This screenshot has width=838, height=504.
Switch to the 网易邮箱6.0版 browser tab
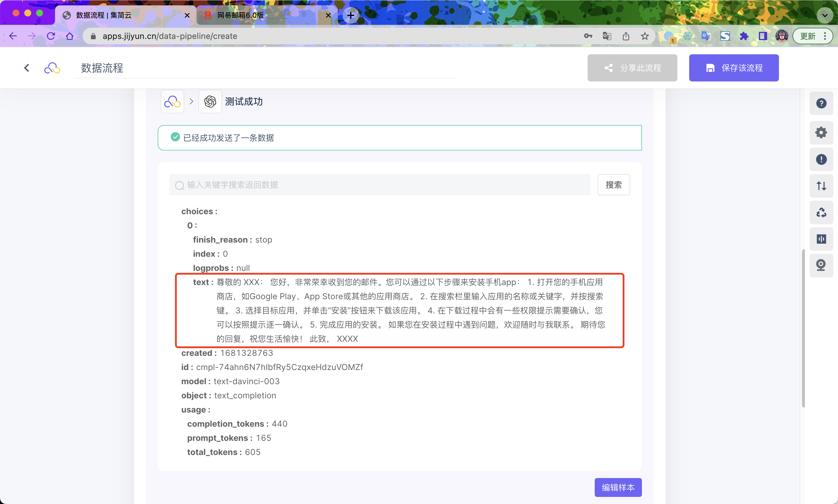tap(240, 15)
